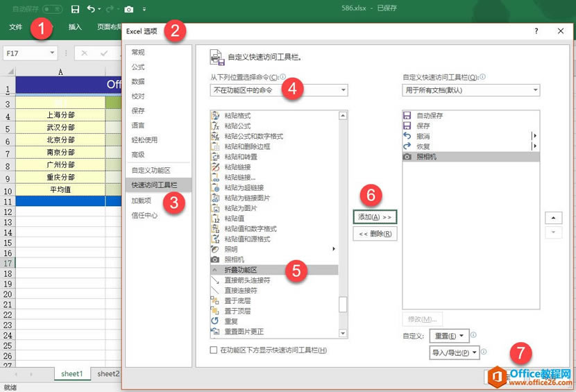Viewport: 576px width, 392px height.
Task: Click the move up arrow beside toolbar list
Action: (553, 218)
